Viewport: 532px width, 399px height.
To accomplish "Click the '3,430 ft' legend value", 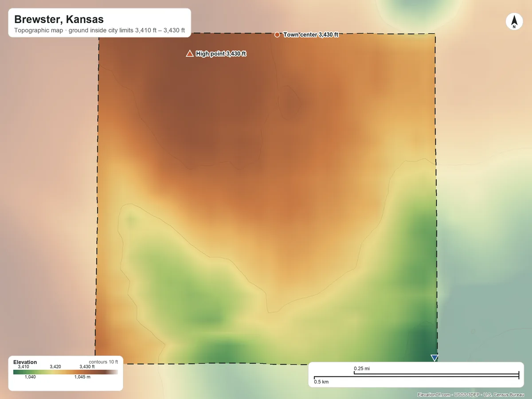I will click(x=87, y=367).
